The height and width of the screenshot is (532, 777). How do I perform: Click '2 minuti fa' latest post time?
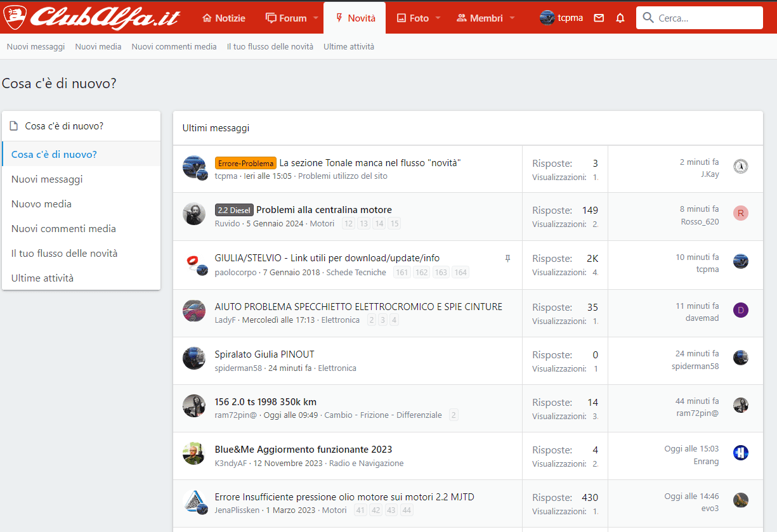[699, 162]
